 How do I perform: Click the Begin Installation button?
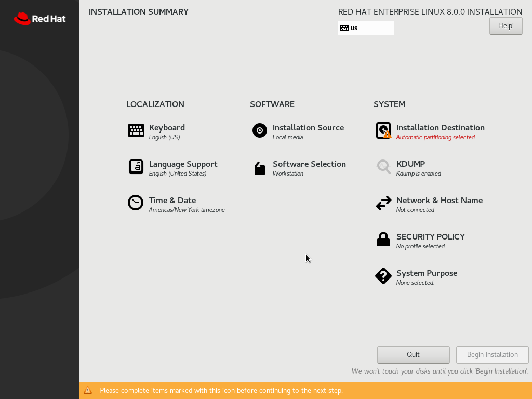492,355
